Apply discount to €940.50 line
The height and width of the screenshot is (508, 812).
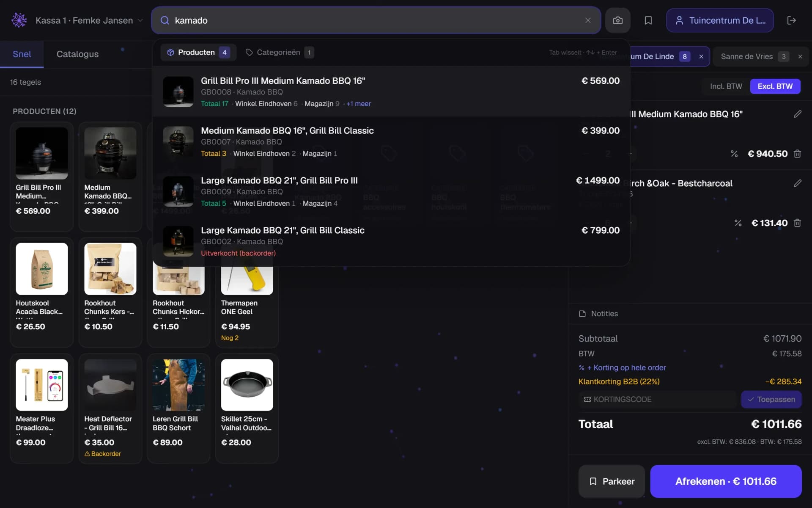(734, 154)
